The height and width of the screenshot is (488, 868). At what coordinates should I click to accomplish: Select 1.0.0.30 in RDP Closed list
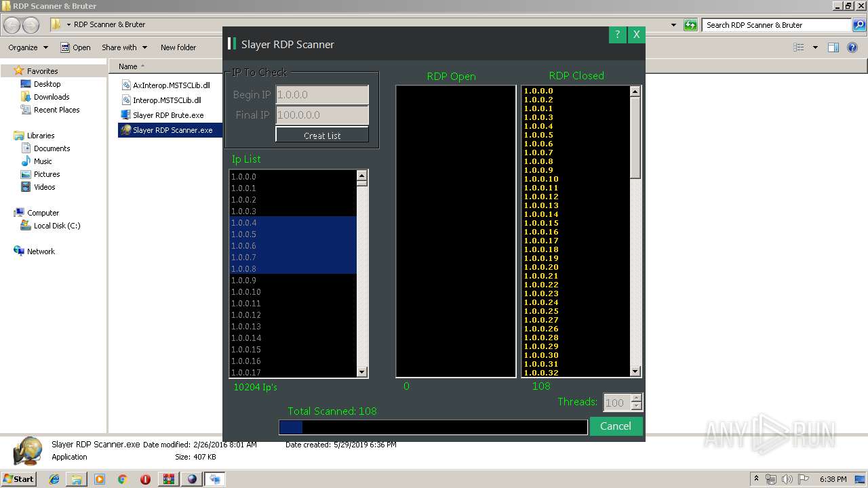(541, 355)
